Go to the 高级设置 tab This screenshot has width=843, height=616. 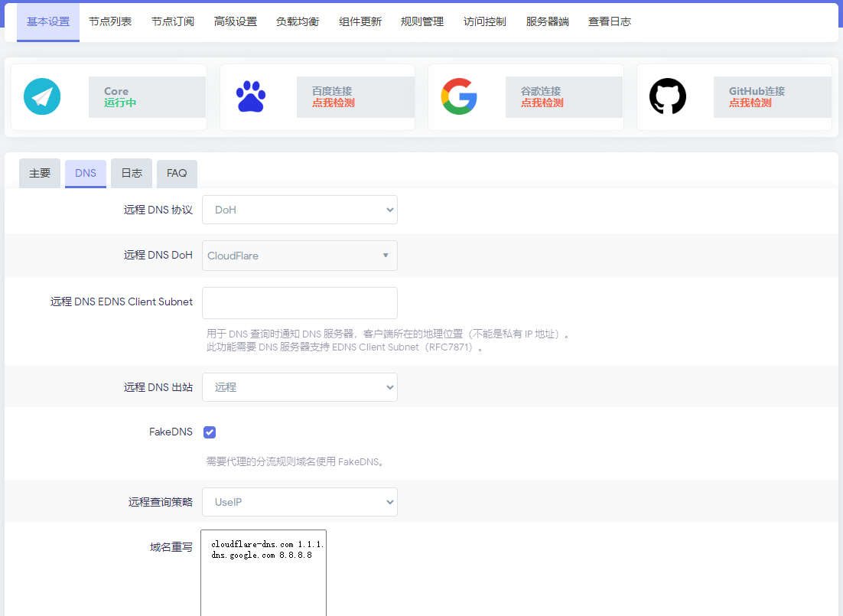tap(235, 22)
